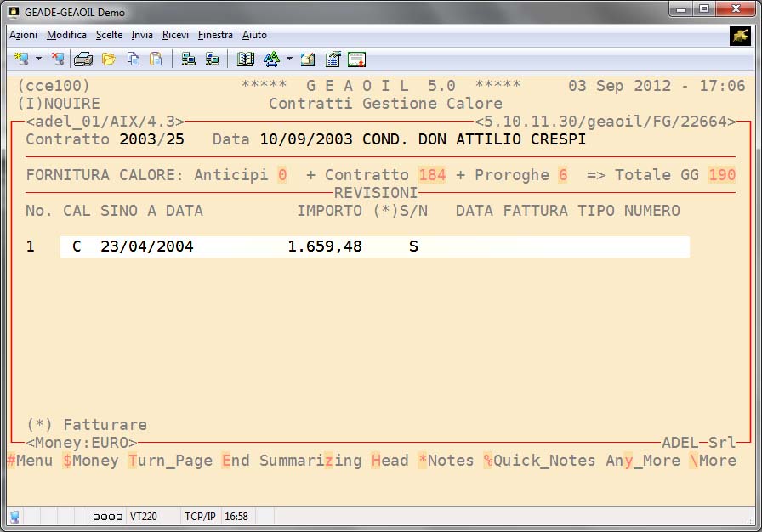Viewport: 762px width, 532px height.
Task: Open the Scelte menu
Action: pos(109,35)
